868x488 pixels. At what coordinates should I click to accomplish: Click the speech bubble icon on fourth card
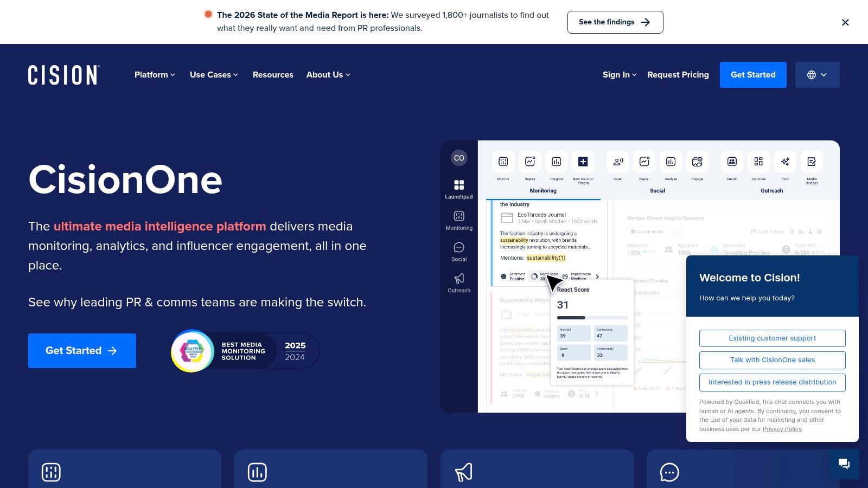pyautogui.click(x=669, y=472)
